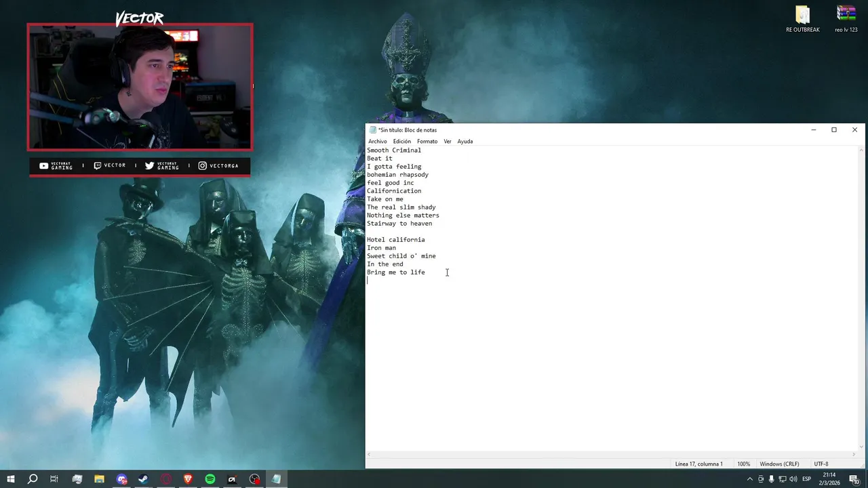The width and height of the screenshot is (868, 488).
Task: Click the Twitch VECTOR label
Action: pyautogui.click(x=109, y=165)
